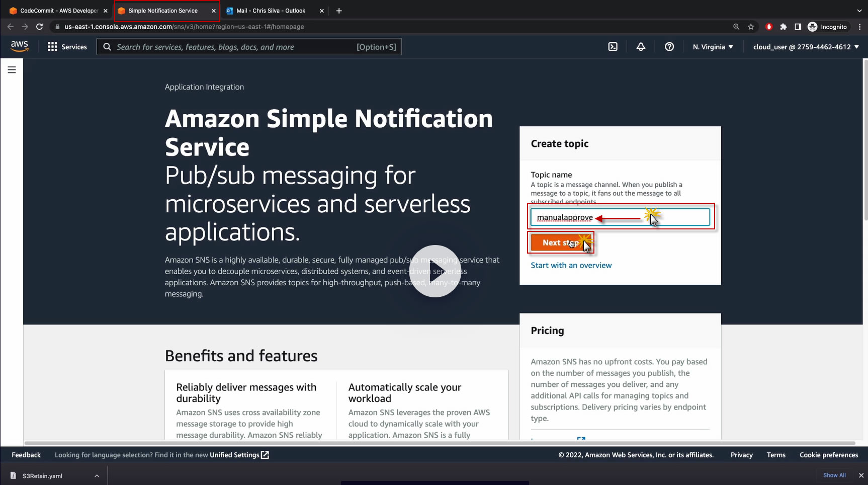
Task: Open the cloud_user account dropdown
Action: click(806, 47)
